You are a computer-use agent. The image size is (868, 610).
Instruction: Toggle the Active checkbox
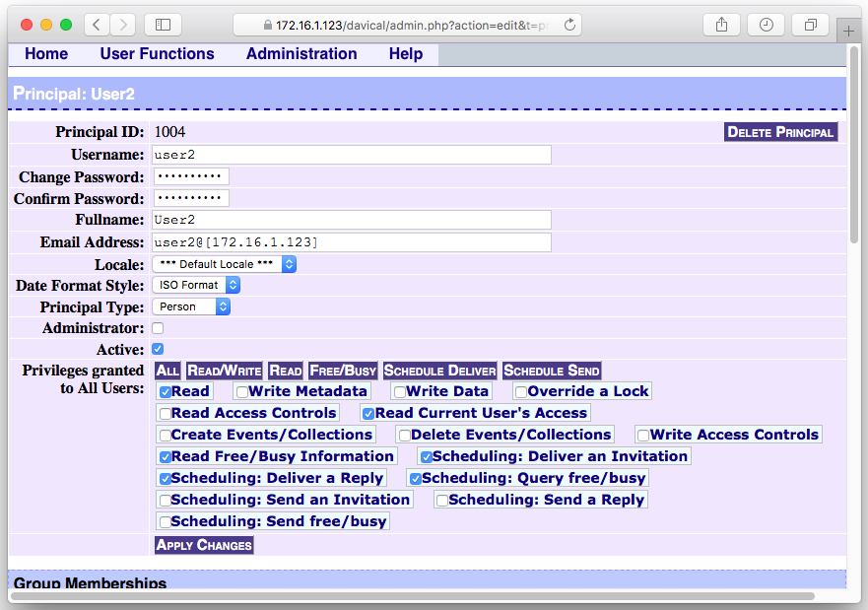[x=158, y=349]
